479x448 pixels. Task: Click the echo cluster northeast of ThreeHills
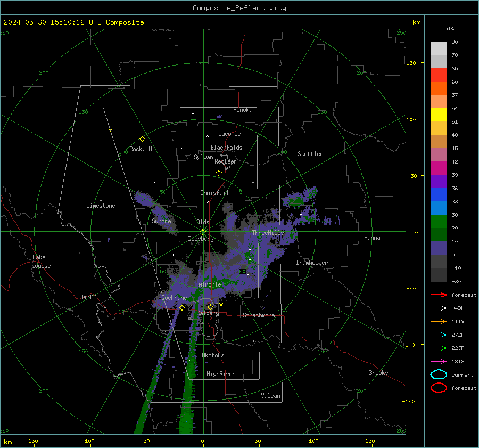coord(301,197)
